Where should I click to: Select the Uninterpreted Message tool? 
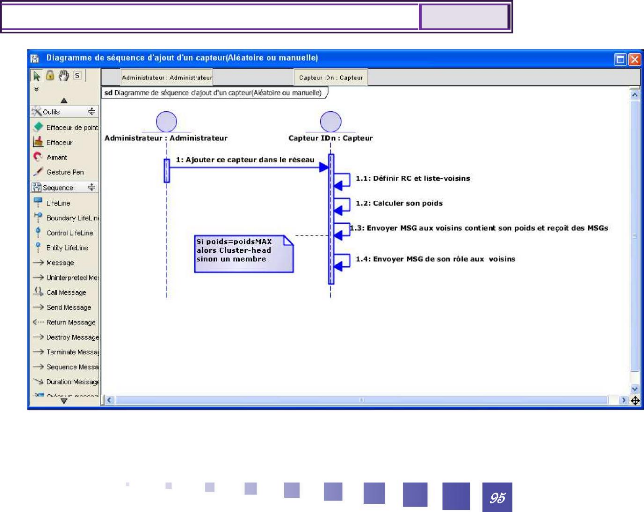click(66, 278)
